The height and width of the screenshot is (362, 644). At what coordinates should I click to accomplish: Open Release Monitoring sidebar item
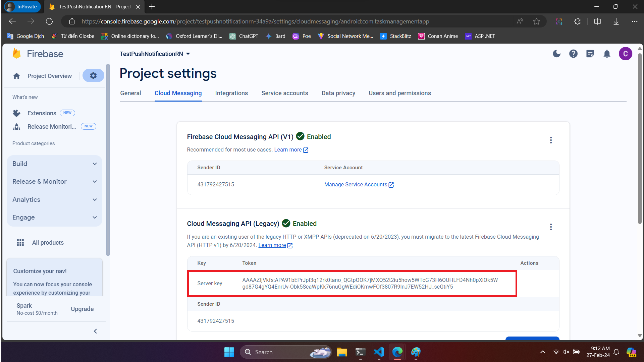pos(52,127)
